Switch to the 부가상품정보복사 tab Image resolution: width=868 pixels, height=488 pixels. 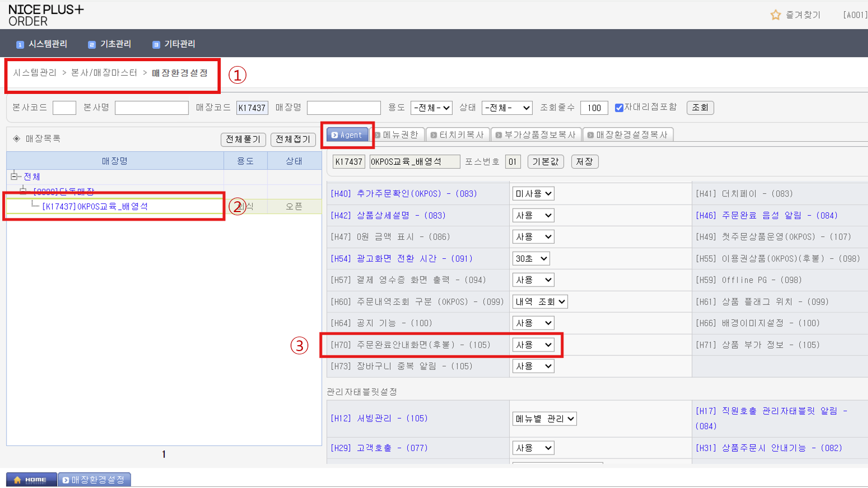point(535,135)
